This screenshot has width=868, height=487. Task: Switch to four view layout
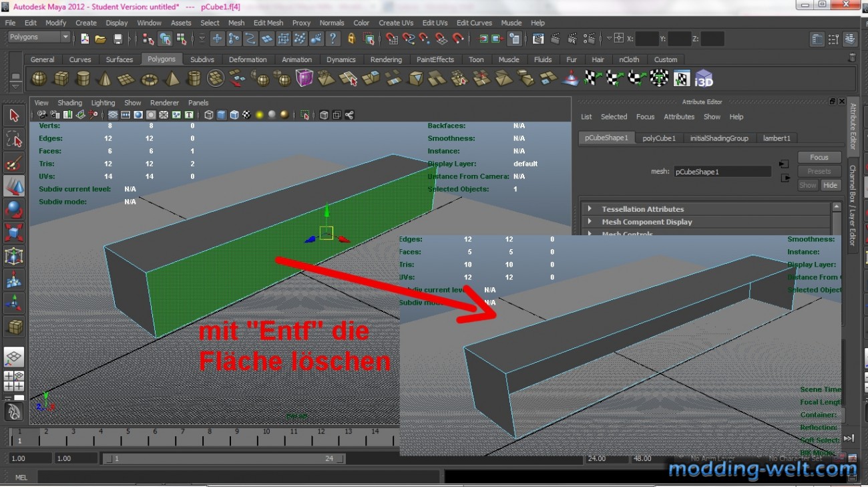pos(14,381)
